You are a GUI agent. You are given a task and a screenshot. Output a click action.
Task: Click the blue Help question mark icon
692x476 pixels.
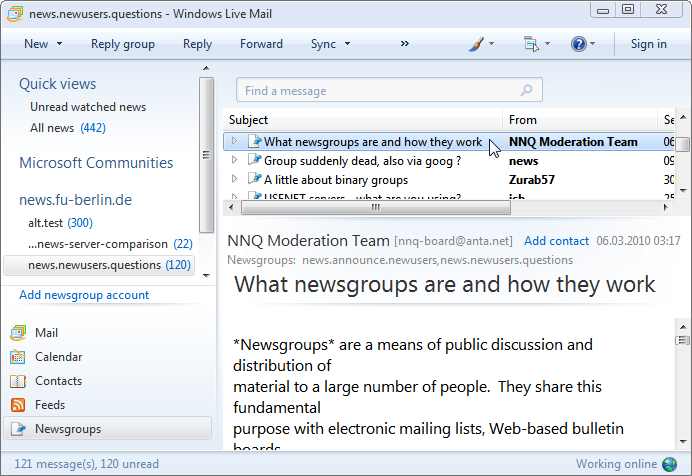pos(578,44)
